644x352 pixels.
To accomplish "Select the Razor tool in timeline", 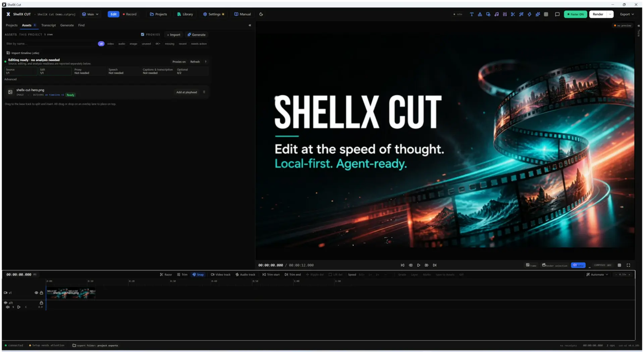I will tap(166, 274).
